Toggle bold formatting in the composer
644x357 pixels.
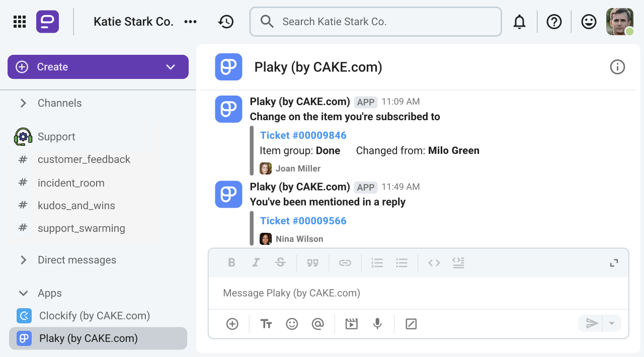click(231, 262)
